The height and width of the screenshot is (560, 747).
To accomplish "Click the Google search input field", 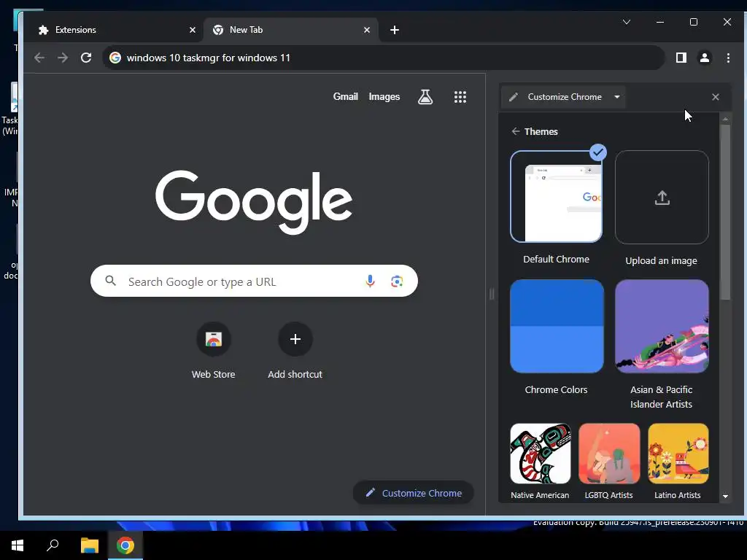I will click(x=254, y=281).
